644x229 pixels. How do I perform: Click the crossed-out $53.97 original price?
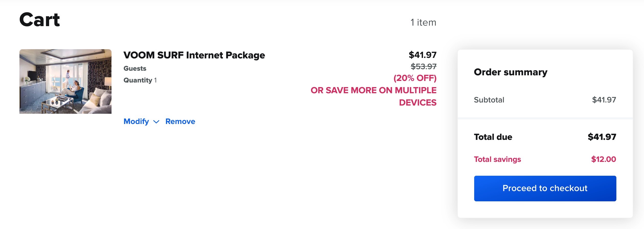(x=424, y=67)
